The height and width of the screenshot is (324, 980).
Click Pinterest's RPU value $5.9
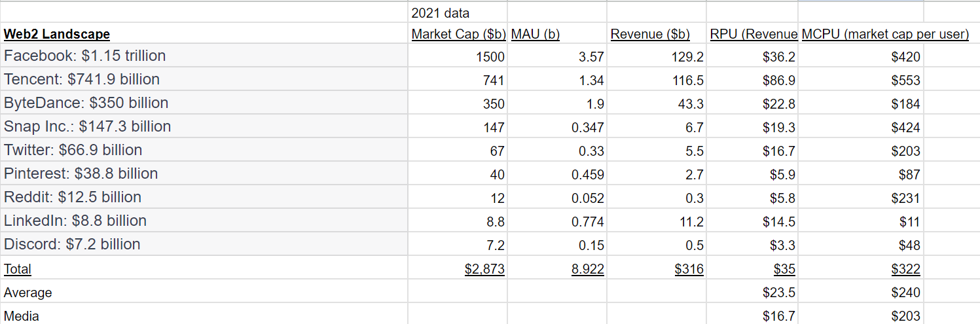tap(783, 175)
